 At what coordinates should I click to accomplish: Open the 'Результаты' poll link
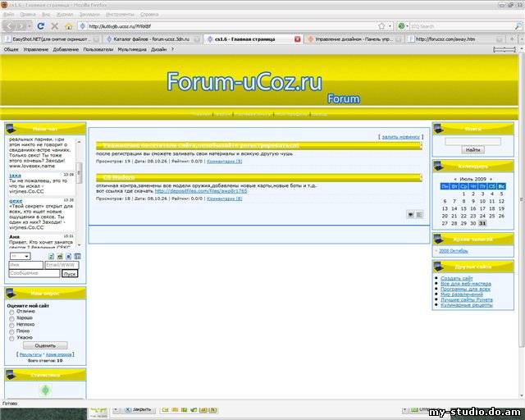tap(30, 354)
